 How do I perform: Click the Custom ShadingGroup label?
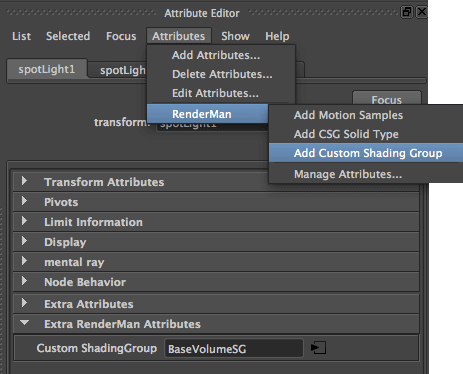[x=97, y=348]
